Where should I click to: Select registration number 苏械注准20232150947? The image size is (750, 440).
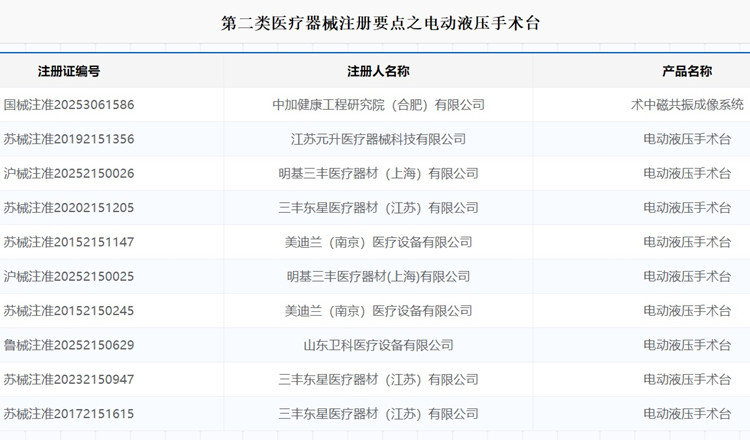click(69, 380)
